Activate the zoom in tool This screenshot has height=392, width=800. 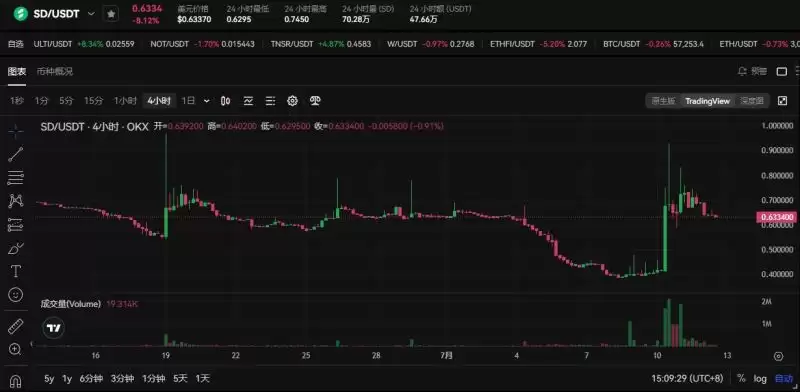15,349
